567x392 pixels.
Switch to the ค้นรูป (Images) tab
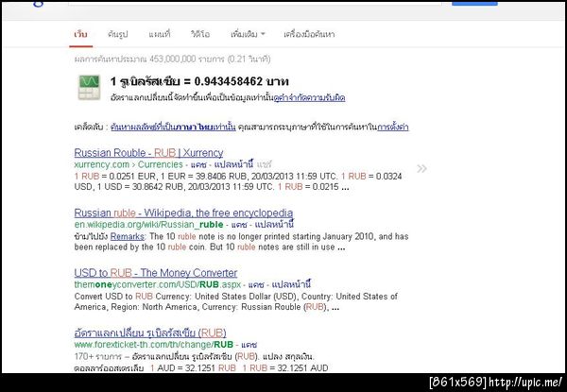click(x=117, y=34)
